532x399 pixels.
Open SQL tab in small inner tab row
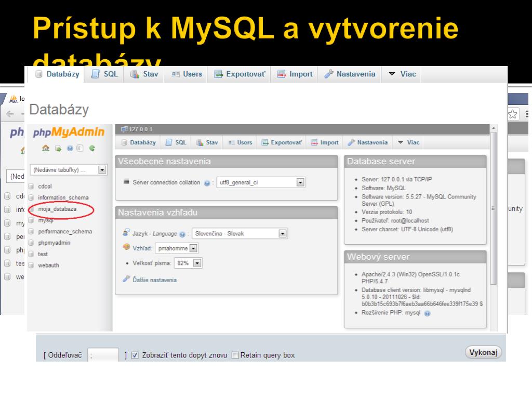[x=176, y=142]
